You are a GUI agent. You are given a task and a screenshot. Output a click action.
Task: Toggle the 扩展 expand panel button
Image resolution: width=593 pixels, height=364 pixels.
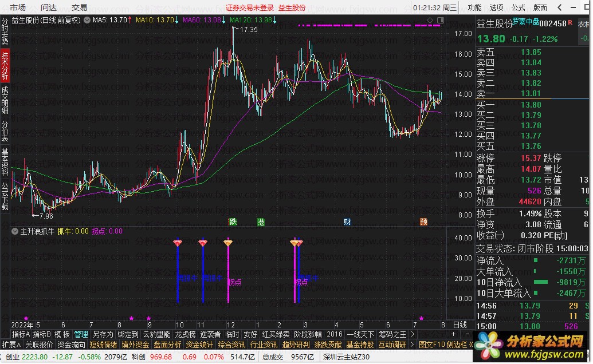[x=11, y=345]
